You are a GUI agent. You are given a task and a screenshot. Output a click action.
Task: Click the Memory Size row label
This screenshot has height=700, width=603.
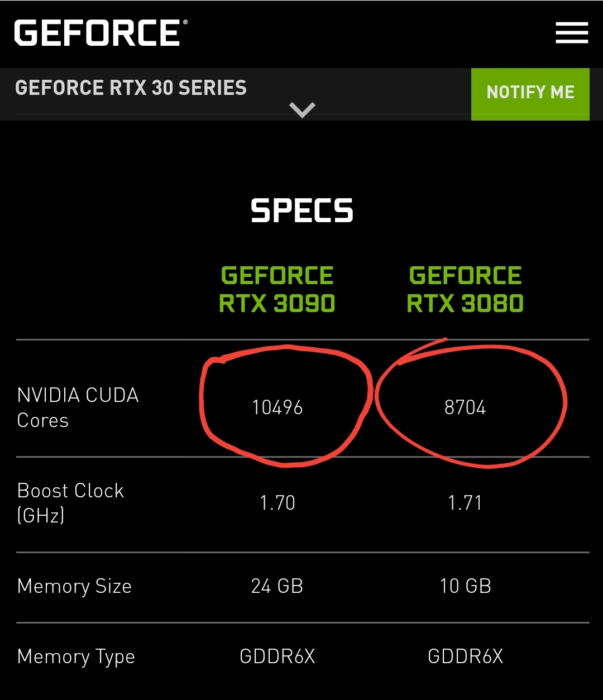(74, 587)
